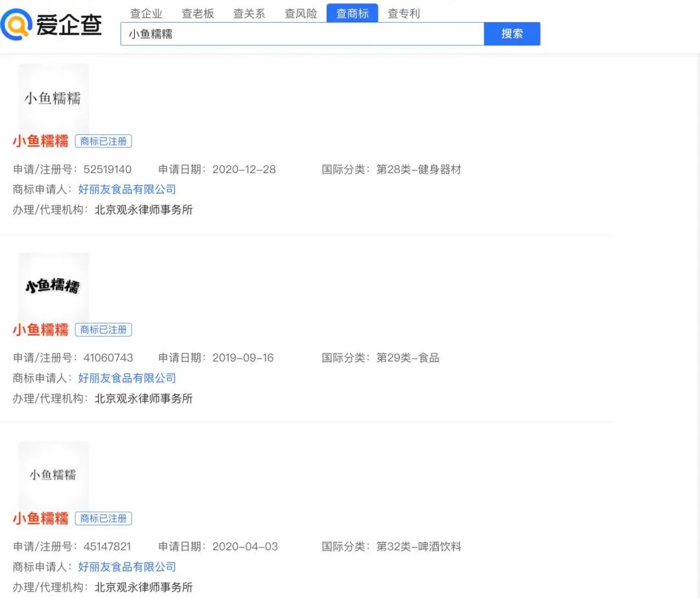The height and width of the screenshot is (598, 700).
Task: Open 好丽友食品有限公司 link in 第29类 result
Action: point(127,378)
